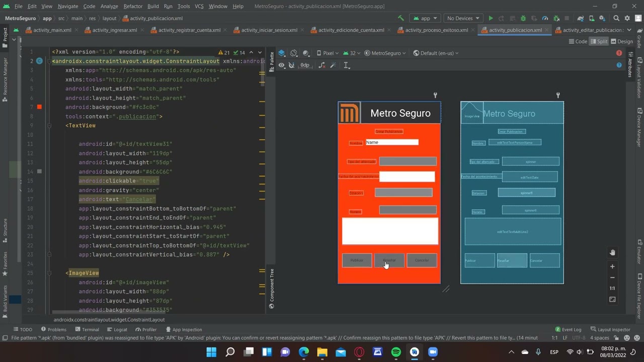Viewport: 644px width, 362px height.
Task: Toggle view options eye icon
Action: tap(282, 65)
